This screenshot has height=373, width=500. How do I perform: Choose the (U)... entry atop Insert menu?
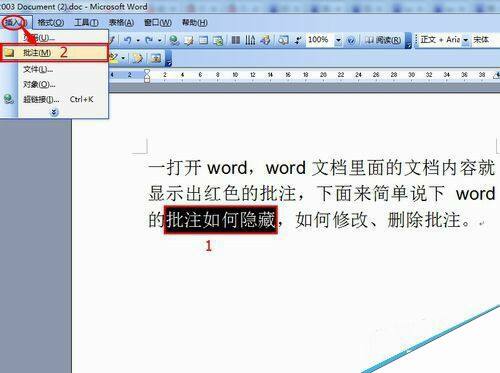pyautogui.click(x=55, y=37)
